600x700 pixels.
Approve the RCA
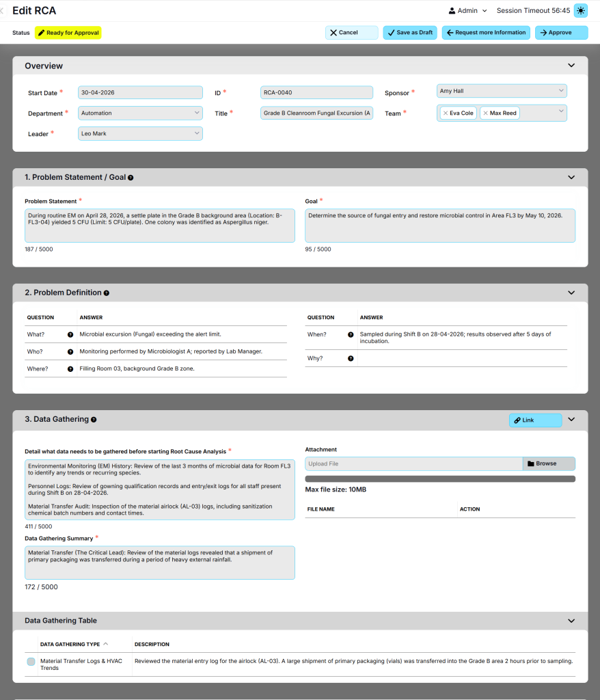pos(562,33)
